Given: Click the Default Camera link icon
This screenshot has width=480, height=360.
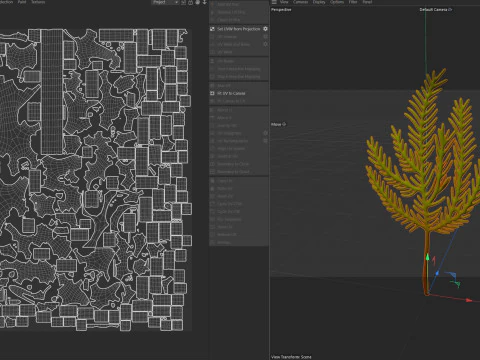Looking at the screenshot, I should pos(450,10).
